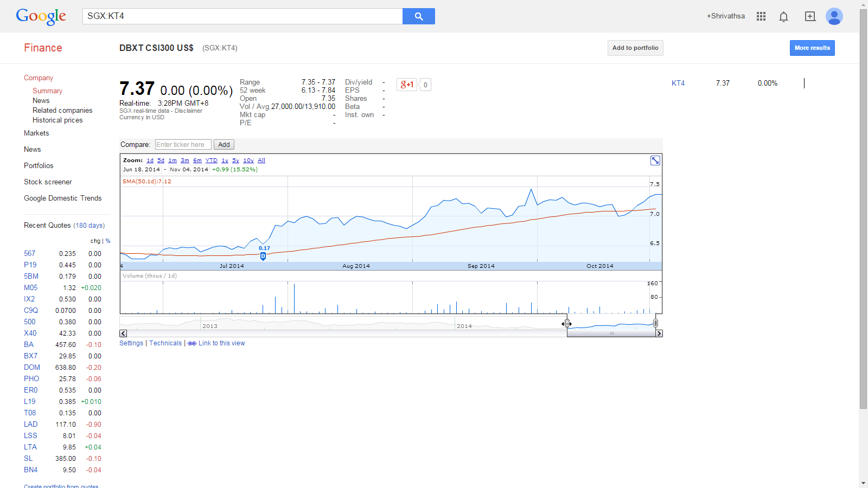This screenshot has width=868, height=488.
Task: Set chart zoom to 1m
Action: click(173, 160)
